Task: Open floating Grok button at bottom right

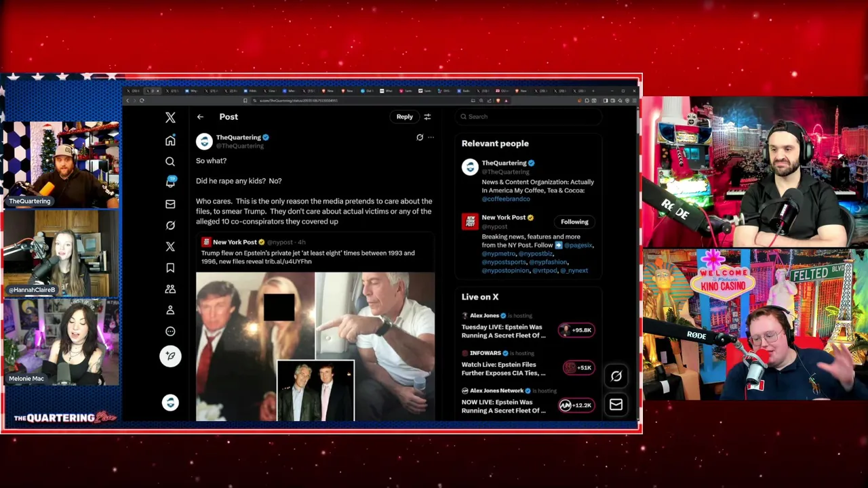Action: pos(616,376)
